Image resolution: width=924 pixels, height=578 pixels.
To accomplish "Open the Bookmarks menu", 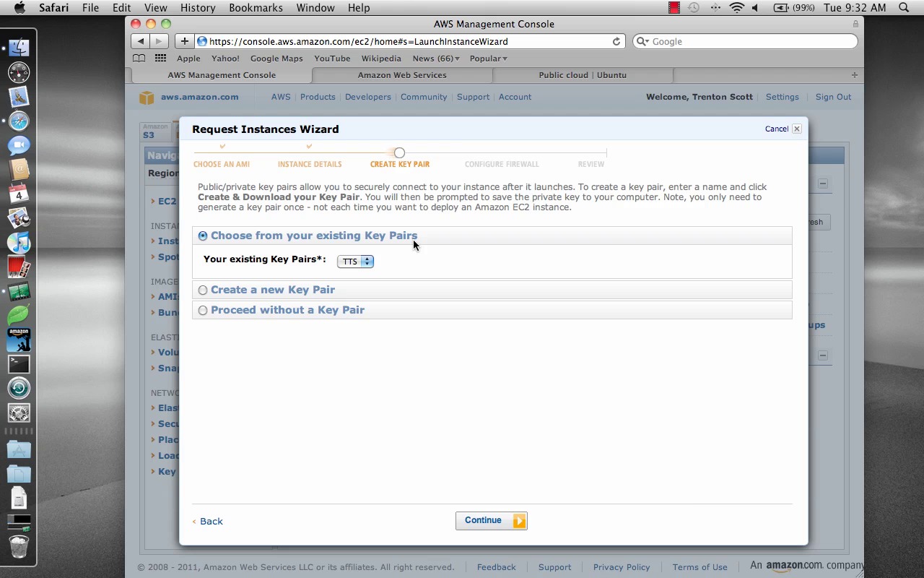I will [x=256, y=8].
